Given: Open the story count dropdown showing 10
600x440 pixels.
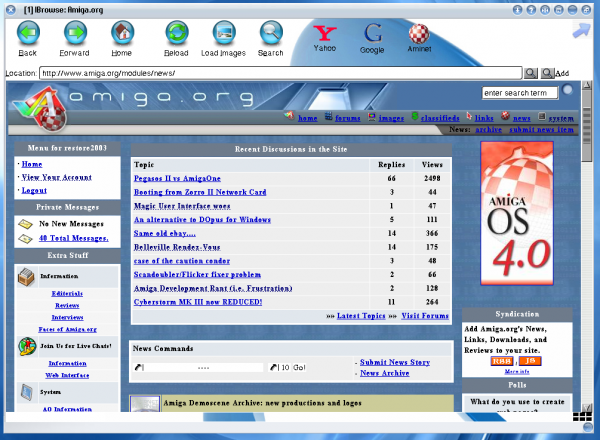Looking at the screenshot, I should [279, 368].
